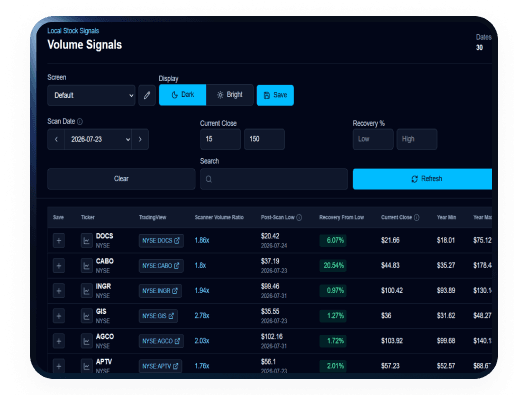Clear all filters
514x395 pixels.
[x=121, y=179]
